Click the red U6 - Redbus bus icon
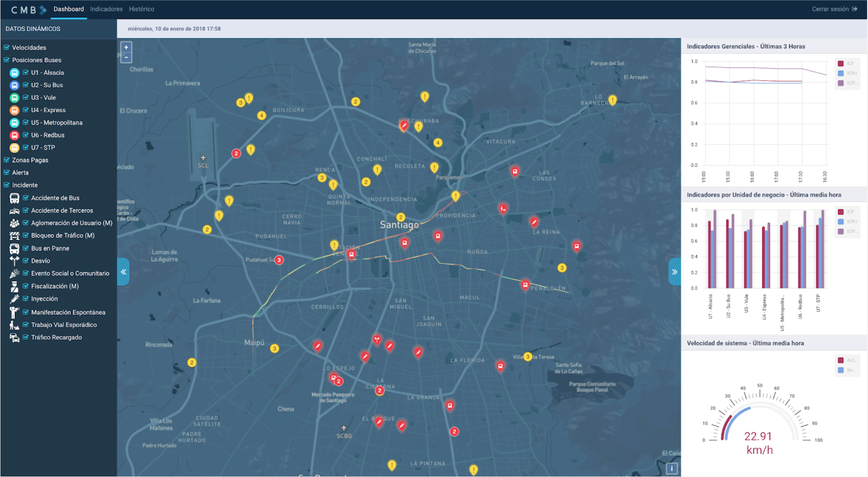 click(14, 135)
